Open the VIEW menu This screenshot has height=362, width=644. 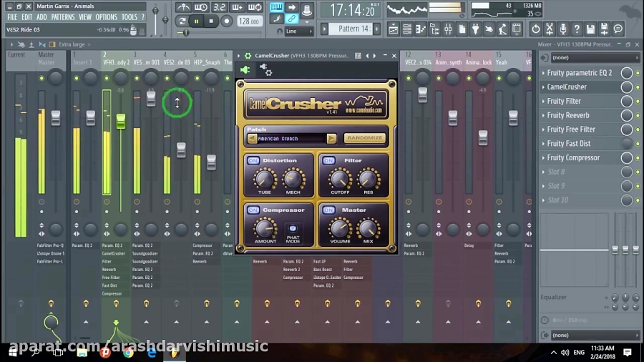coord(85,17)
